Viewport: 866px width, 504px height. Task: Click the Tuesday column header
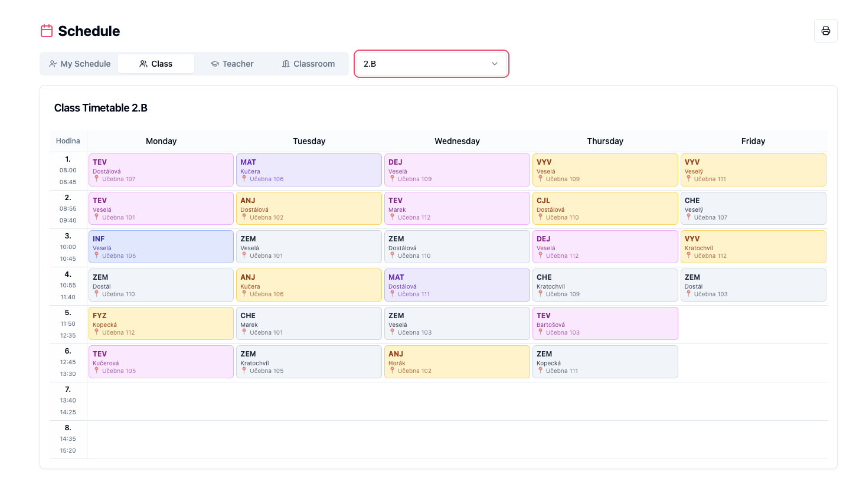click(x=309, y=141)
